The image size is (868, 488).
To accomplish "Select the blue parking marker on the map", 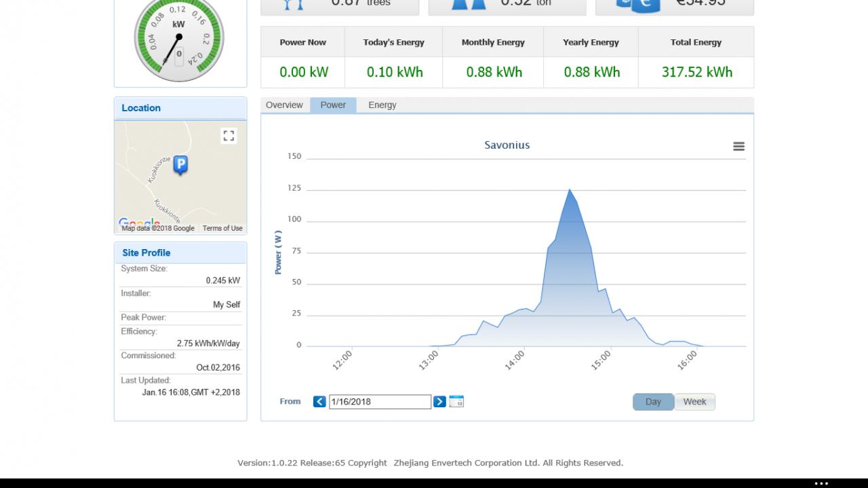I will tap(180, 165).
